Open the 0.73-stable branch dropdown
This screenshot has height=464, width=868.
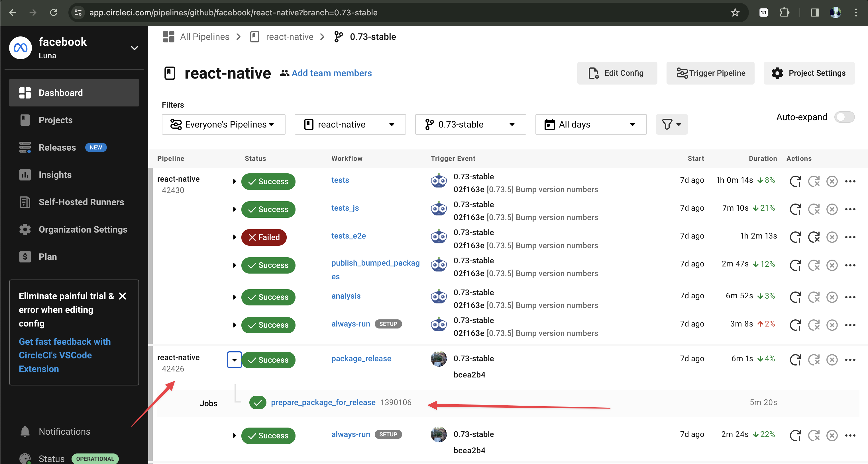coord(469,124)
